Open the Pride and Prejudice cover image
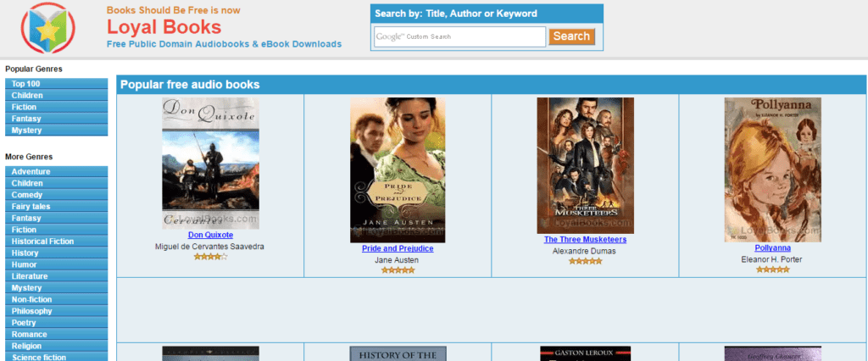 tap(398, 170)
